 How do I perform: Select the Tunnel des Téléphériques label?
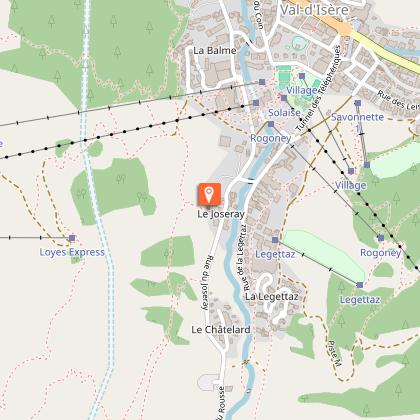[x=319, y=88]
